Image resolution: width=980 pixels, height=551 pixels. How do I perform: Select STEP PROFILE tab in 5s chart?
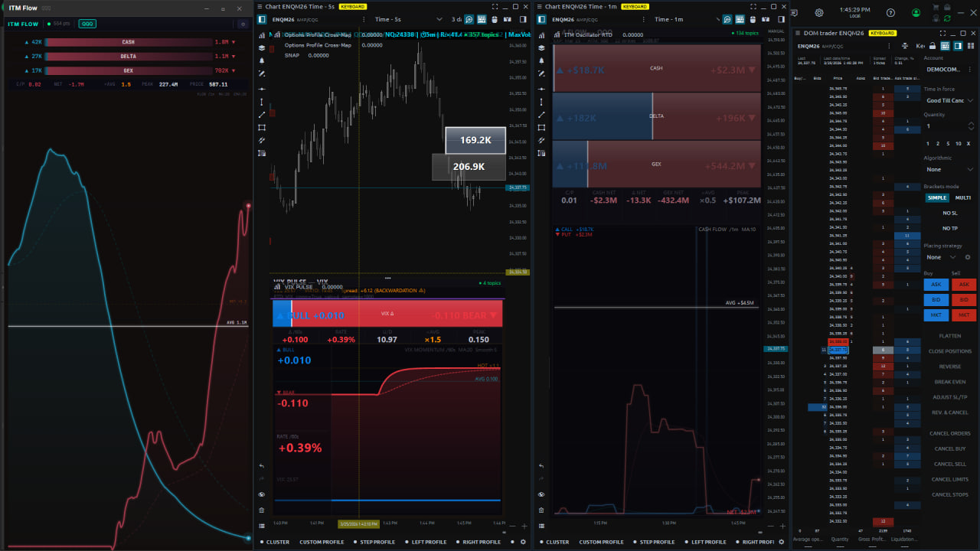pos(374,542)
